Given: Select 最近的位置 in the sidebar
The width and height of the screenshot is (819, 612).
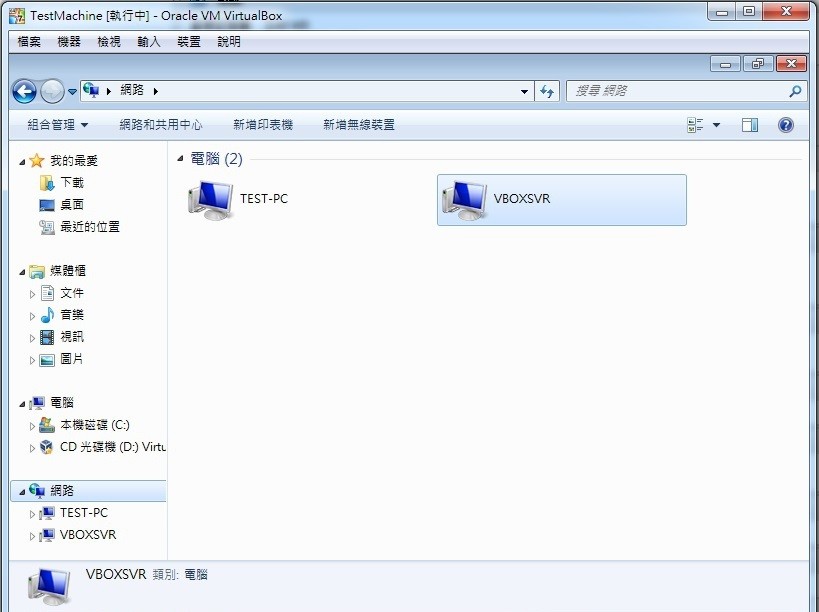Looking at the screenshot, I should [90, 227].
